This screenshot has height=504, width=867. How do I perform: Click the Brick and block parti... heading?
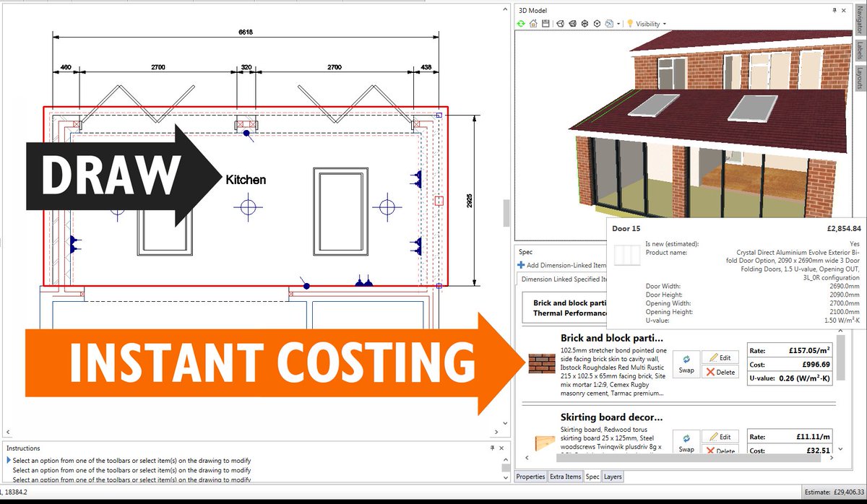(612, 338)
